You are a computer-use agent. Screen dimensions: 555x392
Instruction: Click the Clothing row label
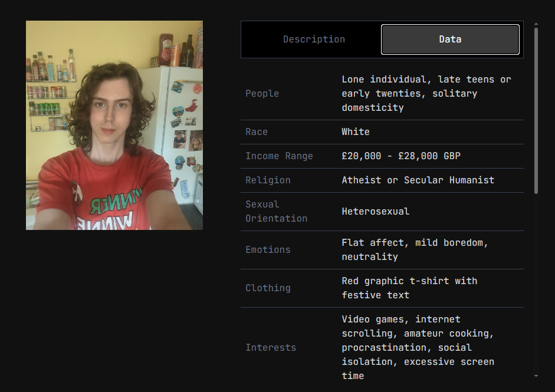[x=268, y=288]
